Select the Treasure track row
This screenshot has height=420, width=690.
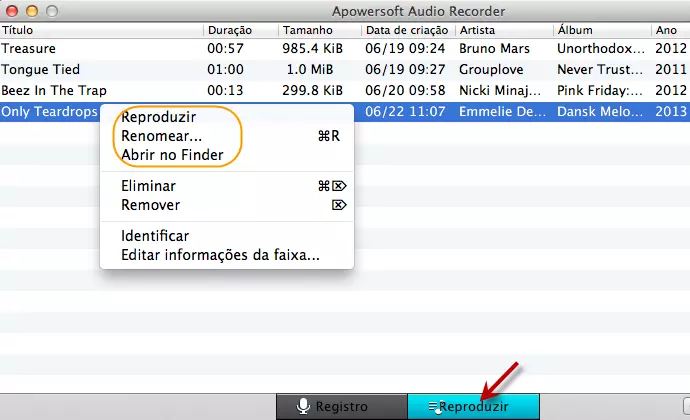point(100,48)
